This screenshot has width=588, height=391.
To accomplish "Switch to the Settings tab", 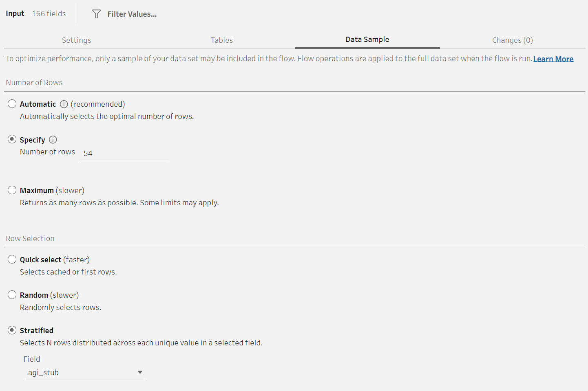I will [x=77, y=40].
